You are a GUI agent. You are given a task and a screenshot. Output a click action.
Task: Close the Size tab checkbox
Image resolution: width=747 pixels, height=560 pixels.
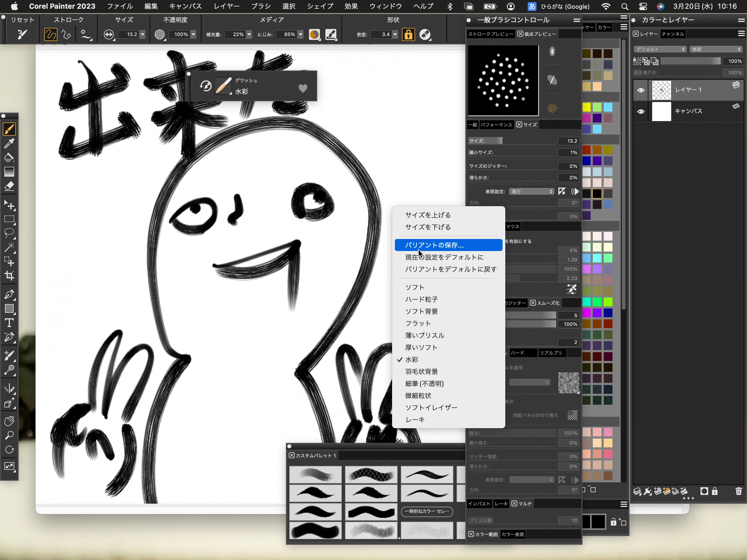click(x=520, y=125)
